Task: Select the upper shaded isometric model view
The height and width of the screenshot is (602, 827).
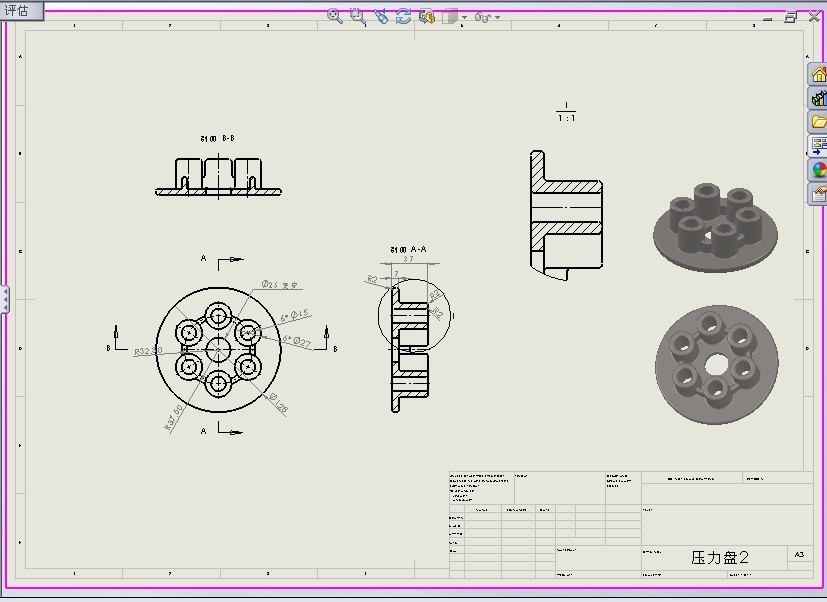Action: point(715,228)
